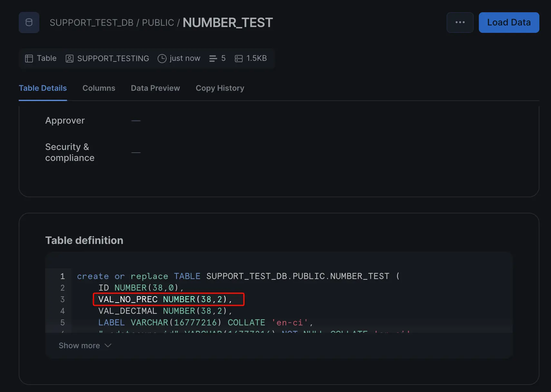551x392 pixels.
Task: Click the storage size icon by 1.5KB
Action: [x=238, y=58]
